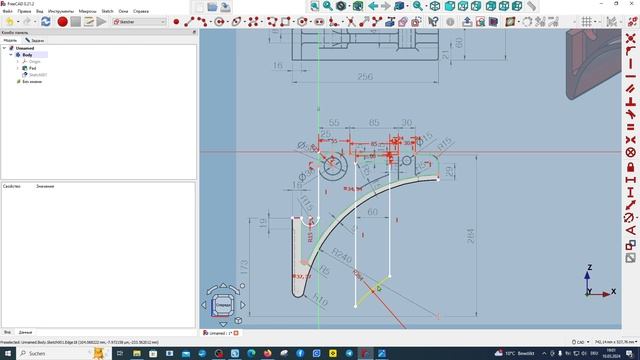Screen dimensions: 640x360
Task: Click Fit All view icon
Action: [315, 6]
